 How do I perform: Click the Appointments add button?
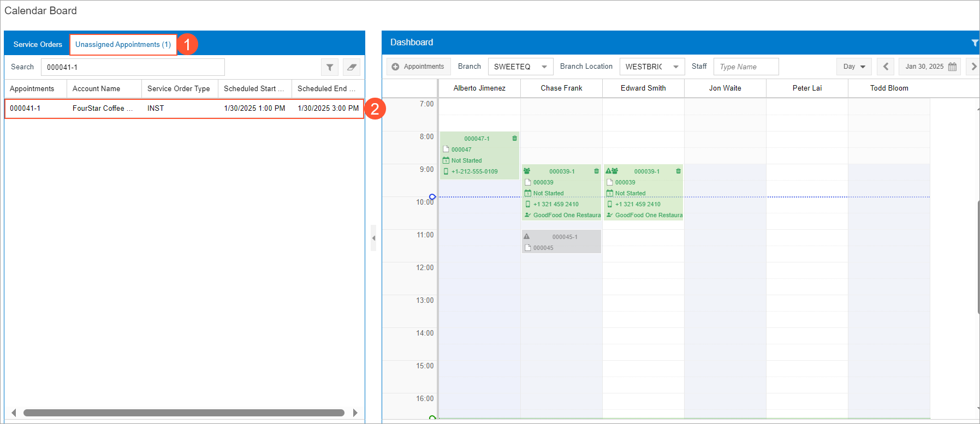[x=418, y=67]
